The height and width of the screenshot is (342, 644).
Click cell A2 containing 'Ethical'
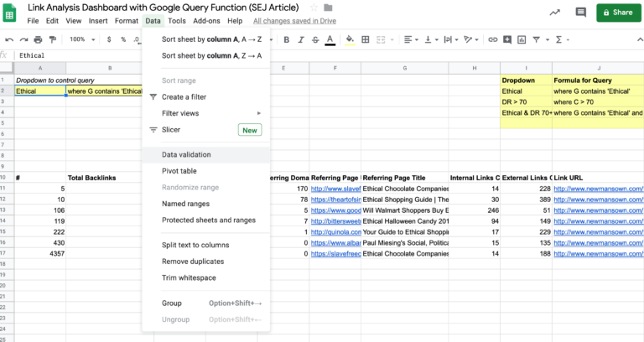[x=40, y=91]
